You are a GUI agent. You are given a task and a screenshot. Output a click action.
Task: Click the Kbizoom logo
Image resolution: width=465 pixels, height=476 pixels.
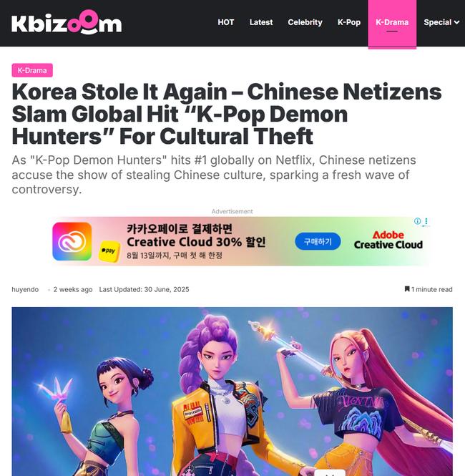[67, 22]
